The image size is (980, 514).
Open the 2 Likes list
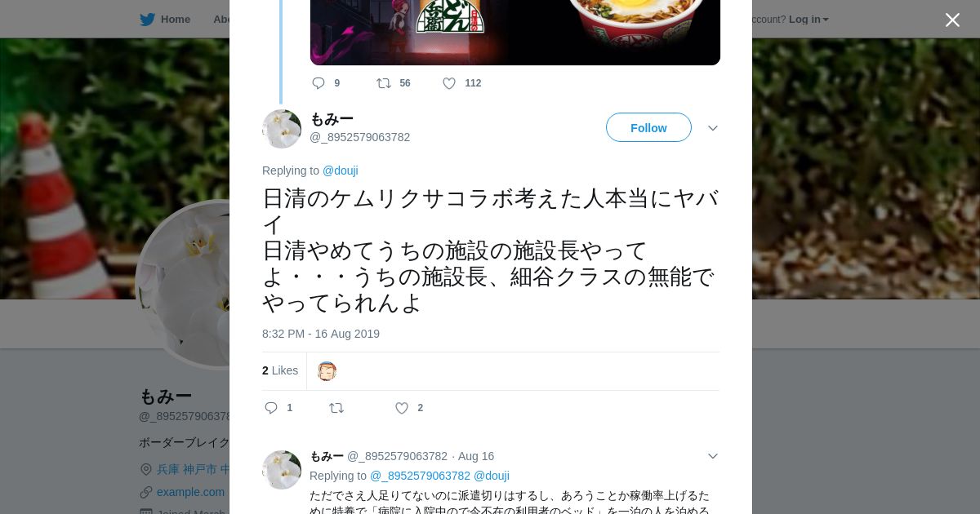click(280, 370)
